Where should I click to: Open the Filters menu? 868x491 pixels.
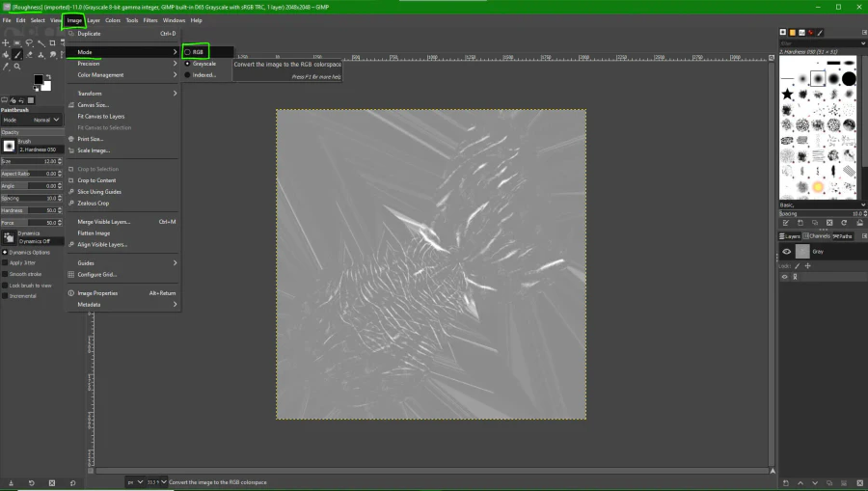point(150,20)
